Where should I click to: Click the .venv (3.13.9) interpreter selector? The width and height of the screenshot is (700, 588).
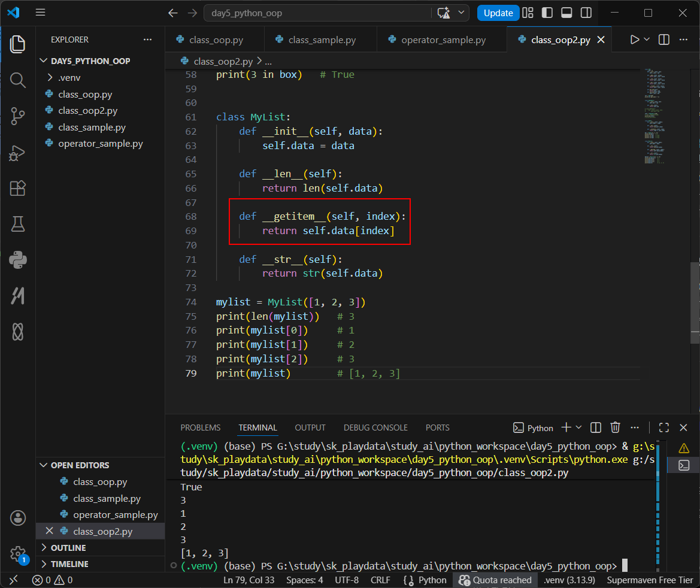coord(569,580)
